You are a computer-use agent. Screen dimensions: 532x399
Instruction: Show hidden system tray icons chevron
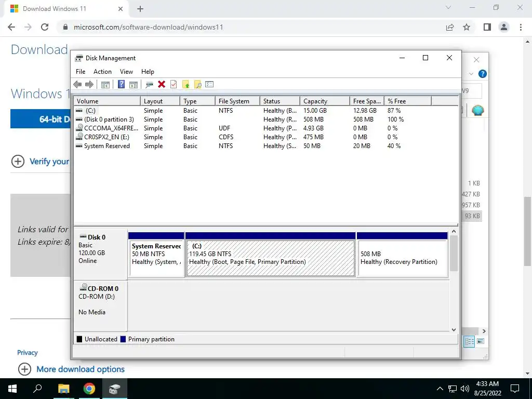pos(440,389)
